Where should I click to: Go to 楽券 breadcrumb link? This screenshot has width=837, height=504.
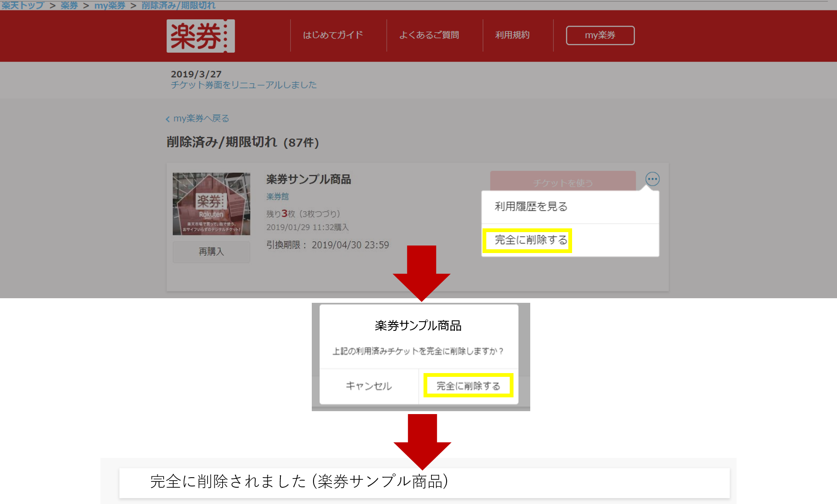69,5
